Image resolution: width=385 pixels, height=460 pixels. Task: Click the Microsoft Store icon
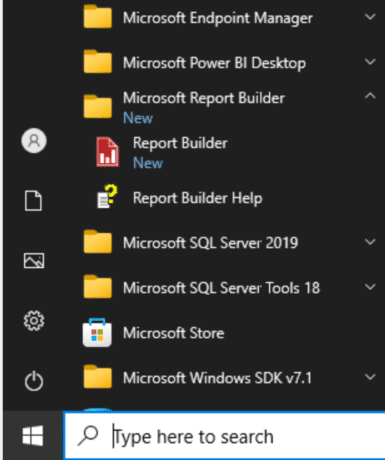pyautogui.click(x=97, y=333)
